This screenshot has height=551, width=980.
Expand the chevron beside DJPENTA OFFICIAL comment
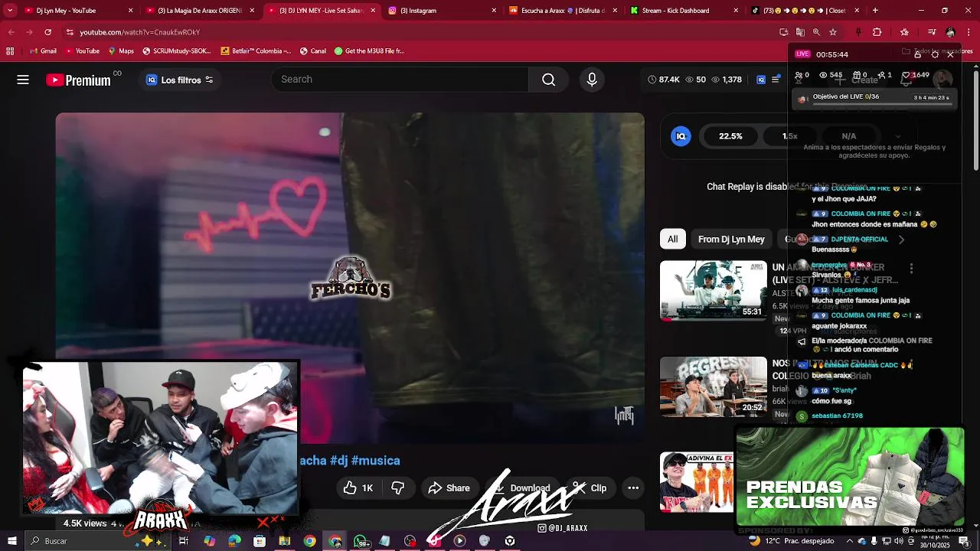click(901, 240)
